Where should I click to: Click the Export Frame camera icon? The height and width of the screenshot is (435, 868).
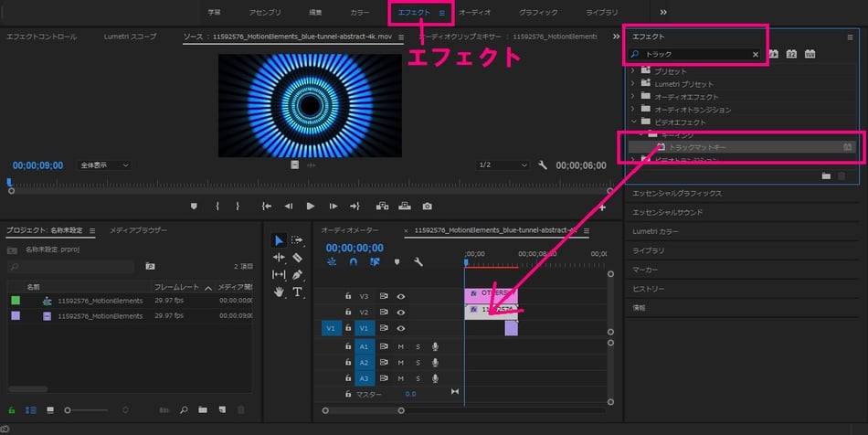click(427, 207)
